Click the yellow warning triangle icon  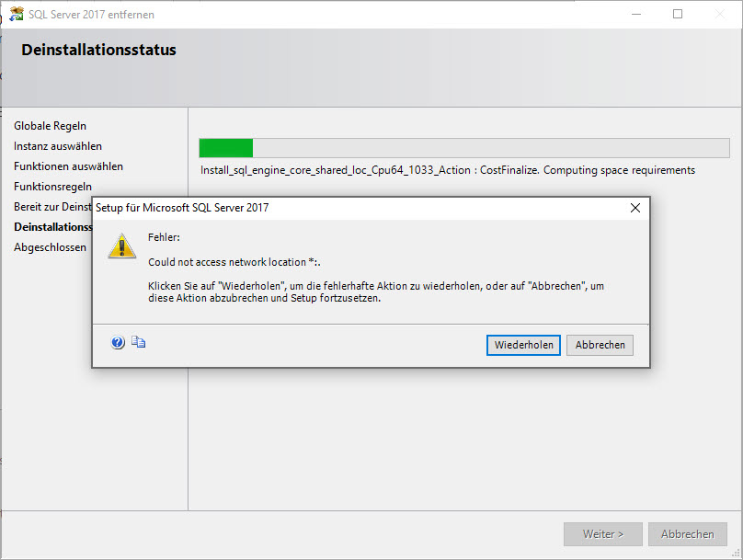pyautogui.click(x=122, y=246)
